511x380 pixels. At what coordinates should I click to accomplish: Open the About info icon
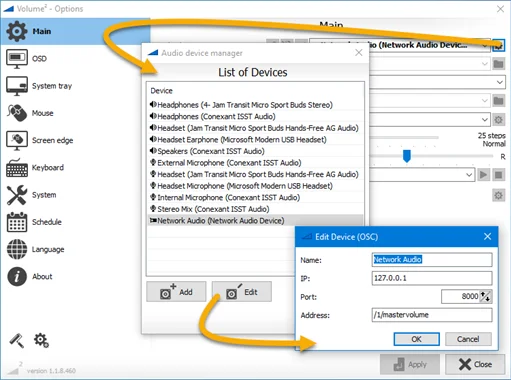click(17, 277)
